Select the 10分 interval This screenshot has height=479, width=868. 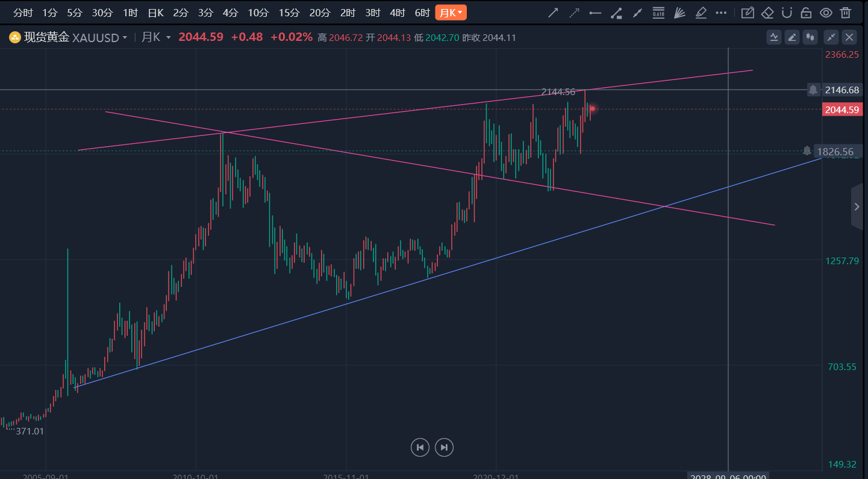coord(258,13)
